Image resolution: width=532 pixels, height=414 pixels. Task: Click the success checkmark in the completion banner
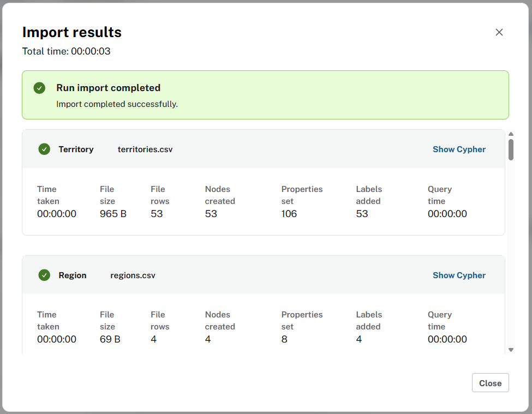[40, 87]
